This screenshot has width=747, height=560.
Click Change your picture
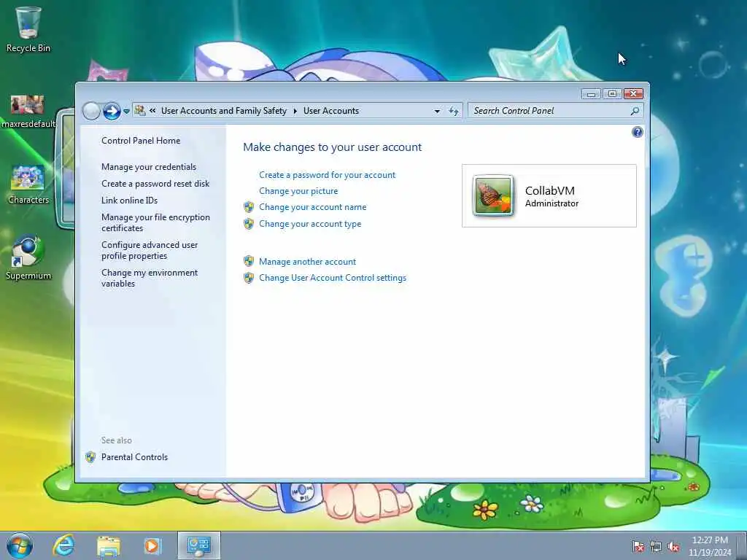pyautogui.click(x=298, y=191)
